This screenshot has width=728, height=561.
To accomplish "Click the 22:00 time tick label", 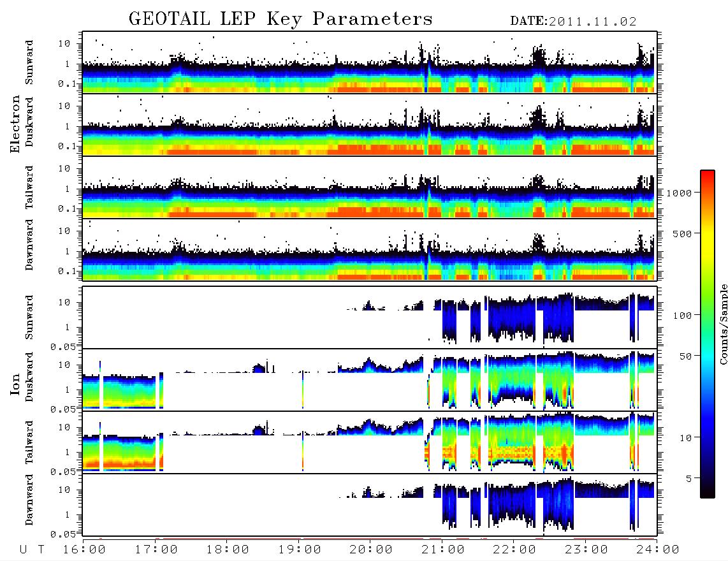I will [x=515, y=550].
